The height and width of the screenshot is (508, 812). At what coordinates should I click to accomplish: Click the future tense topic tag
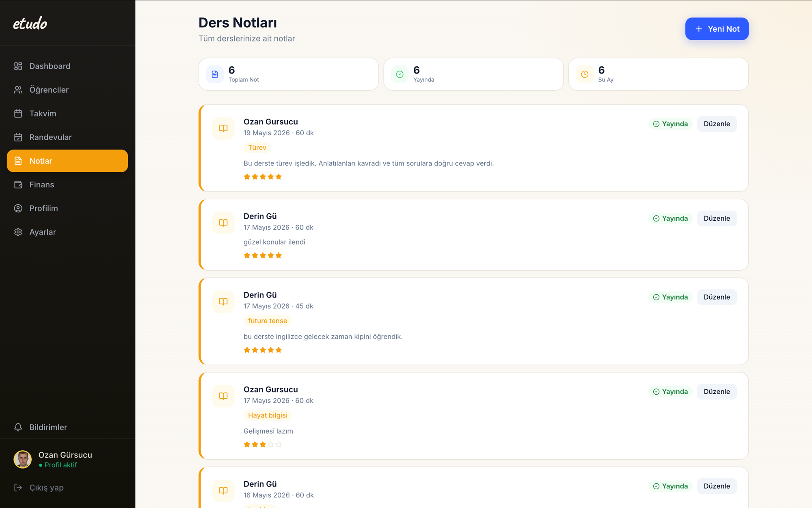268,321
